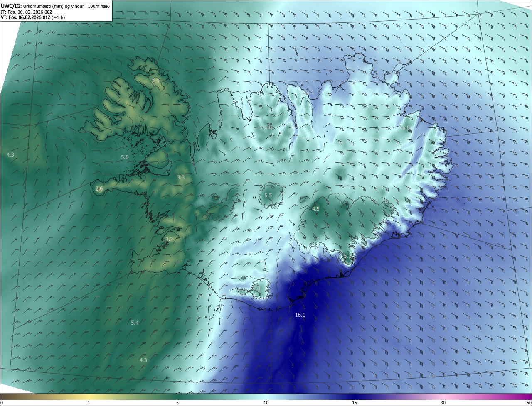532x406 pixels.
Task: Click the 4.5 value on Vatnajökull glacier
Action: 315,209
